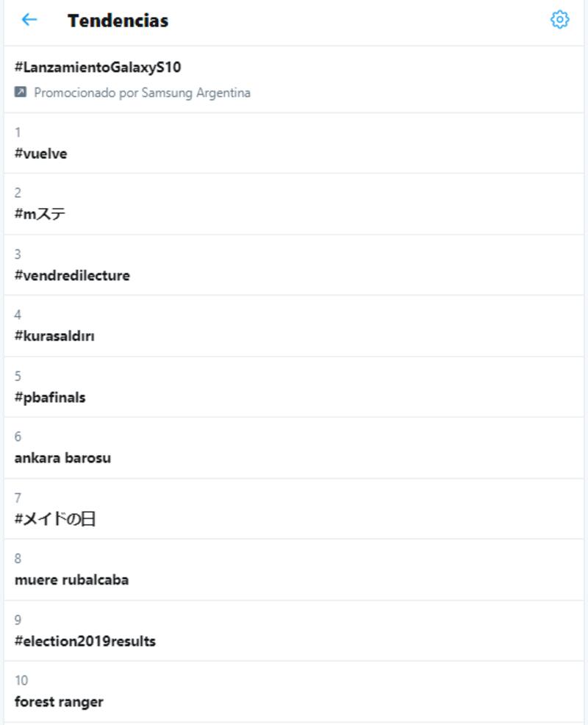View the 'muere rubalcaba' trend

(71, 579)
